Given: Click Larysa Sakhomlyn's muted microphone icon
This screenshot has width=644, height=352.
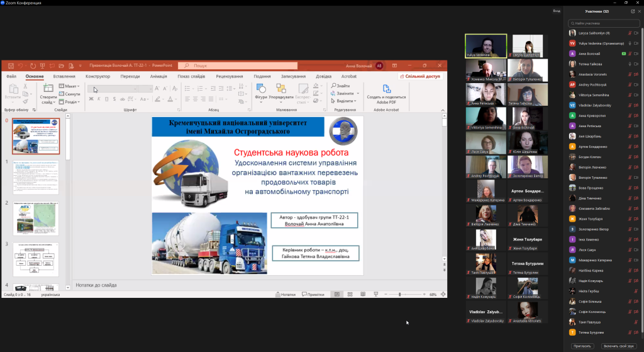Looking at the screenshot, I should pyautogui.click(x=630, y=33).
